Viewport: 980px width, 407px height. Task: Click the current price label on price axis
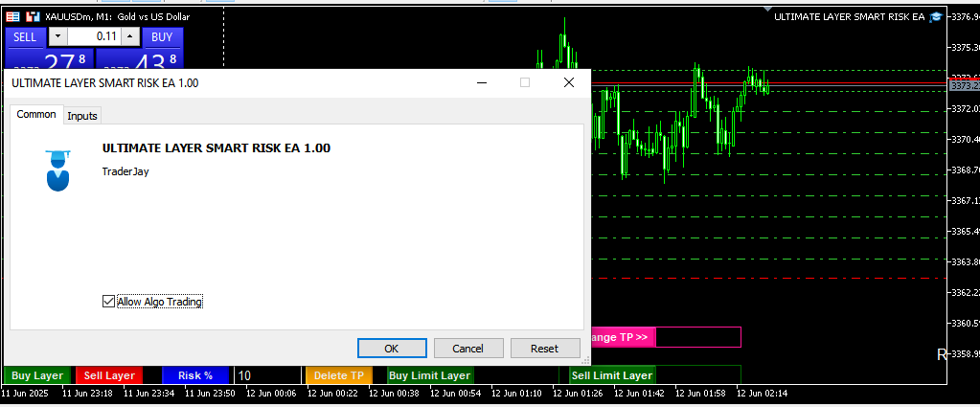pyautogui.click(x=964, y=85)
